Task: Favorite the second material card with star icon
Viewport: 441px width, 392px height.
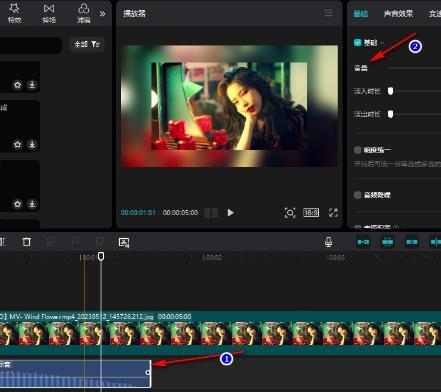Action: (17, 144)
